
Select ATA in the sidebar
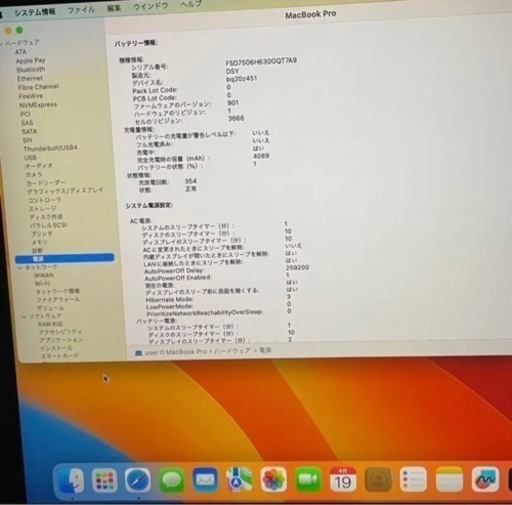point(20,52)
